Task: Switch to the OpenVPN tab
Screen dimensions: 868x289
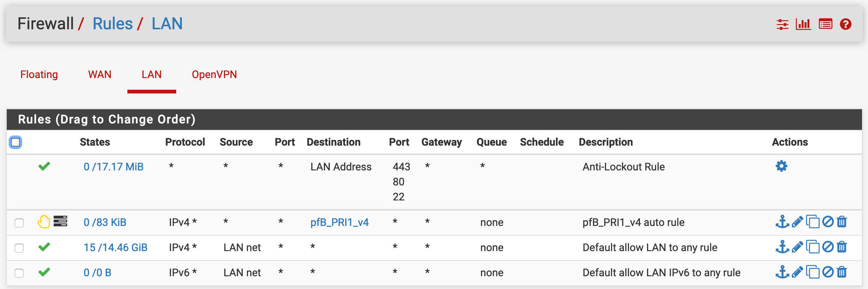Action: 214,75
